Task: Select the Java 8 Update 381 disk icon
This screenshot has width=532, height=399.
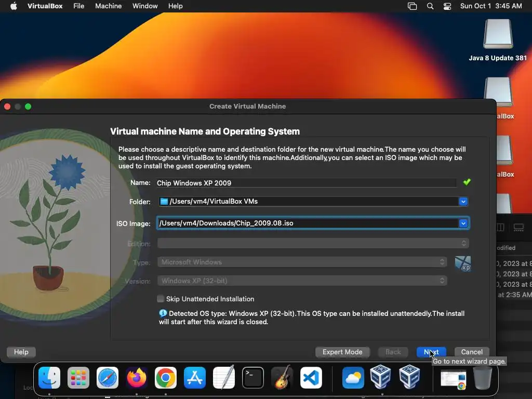Action: click(498, 34)
